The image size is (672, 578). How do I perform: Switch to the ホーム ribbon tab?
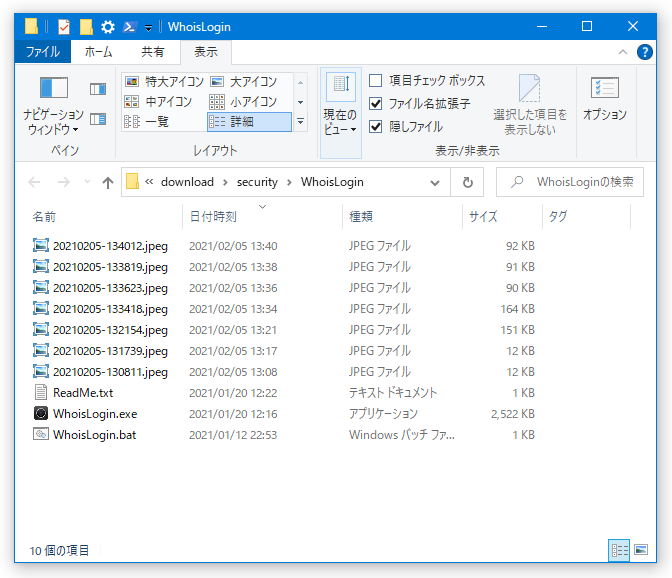98,52
